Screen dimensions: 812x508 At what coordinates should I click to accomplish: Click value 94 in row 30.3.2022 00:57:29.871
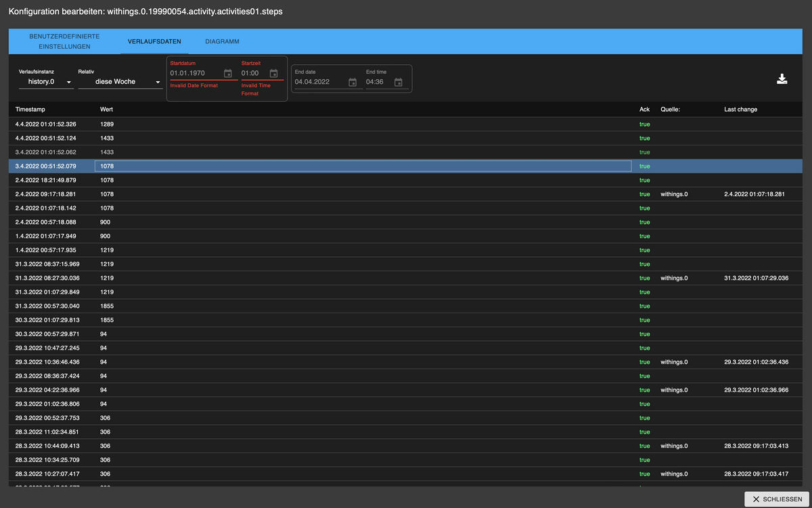pyautogui.click(x=104, y=334)
